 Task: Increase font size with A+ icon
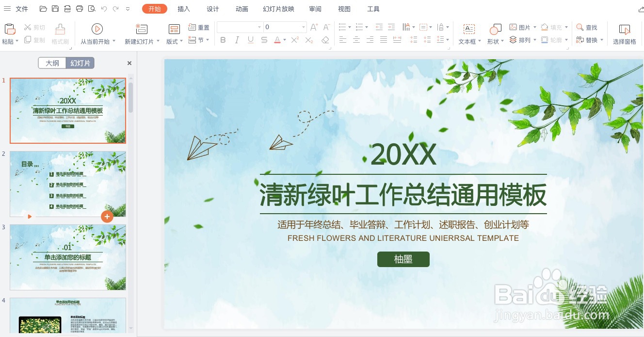click(x=314, y=27)
